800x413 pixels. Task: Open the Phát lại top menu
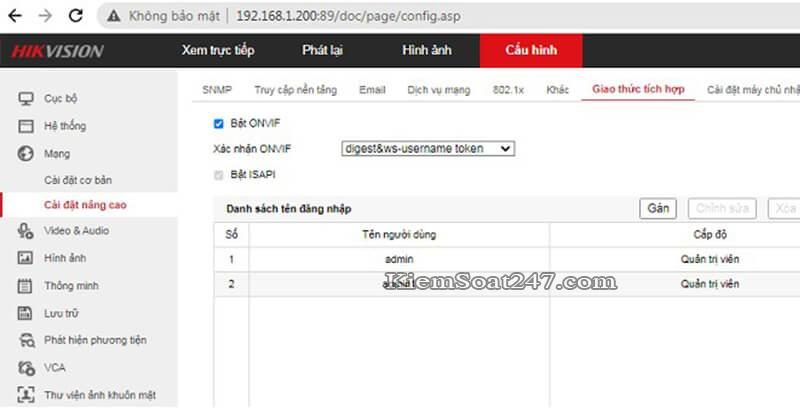click(x=322, y=50)
